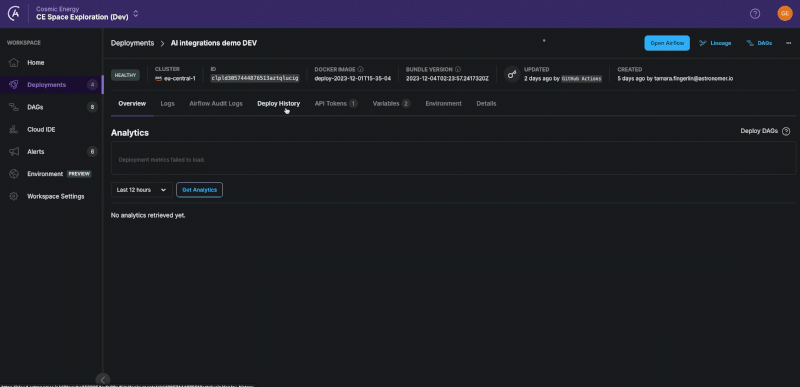Switch to the Airflow Audit Logs tab
The width and height of the screenshot is (800, 387).
(x=216, y=104)
